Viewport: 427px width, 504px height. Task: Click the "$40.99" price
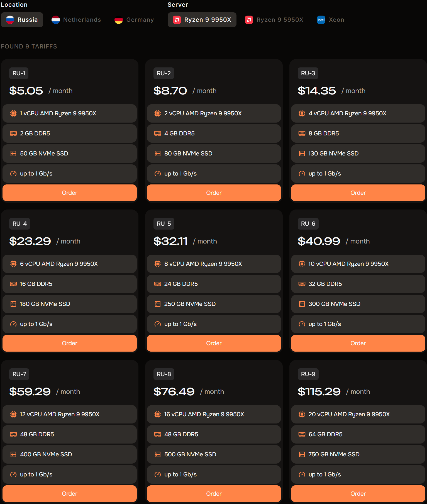(319, 241)
